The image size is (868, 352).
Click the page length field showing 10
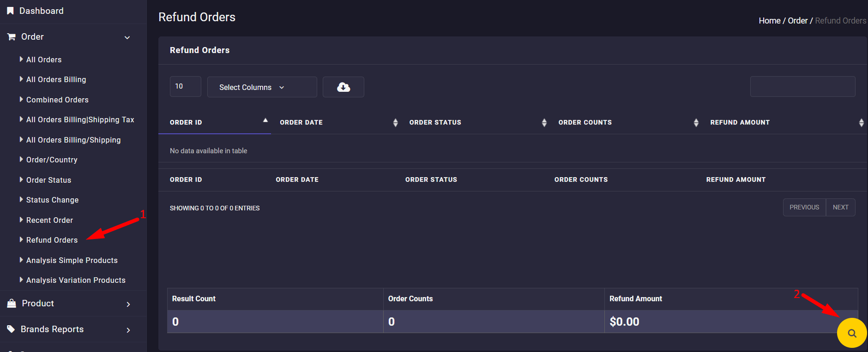tap(185, 86)
